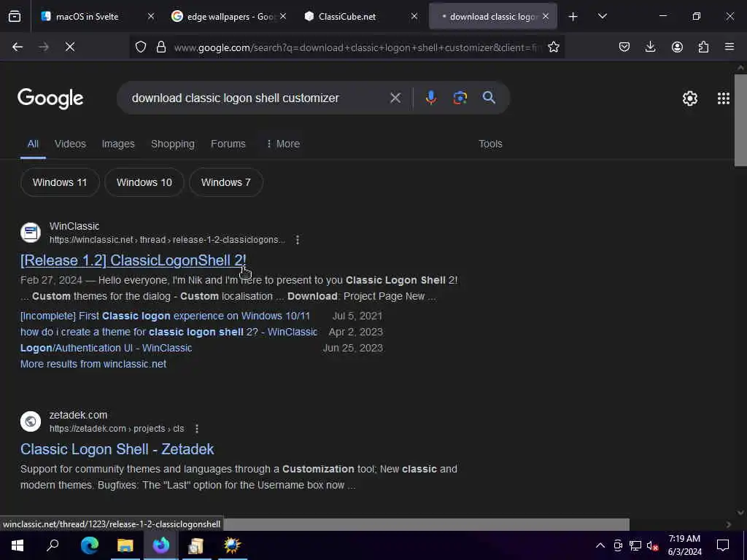747x560 pixels.
Task: Clear the Google search box
Action: click(395, 98)
